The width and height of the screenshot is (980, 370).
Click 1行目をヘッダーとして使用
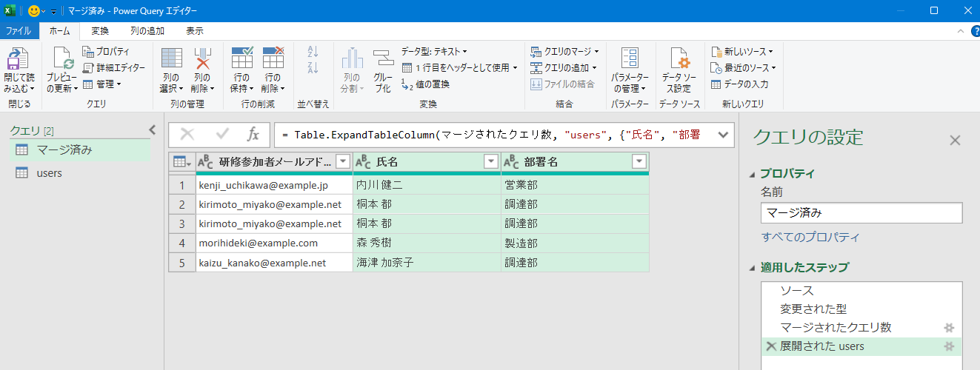pyautogui.click(x=459, y=67)
